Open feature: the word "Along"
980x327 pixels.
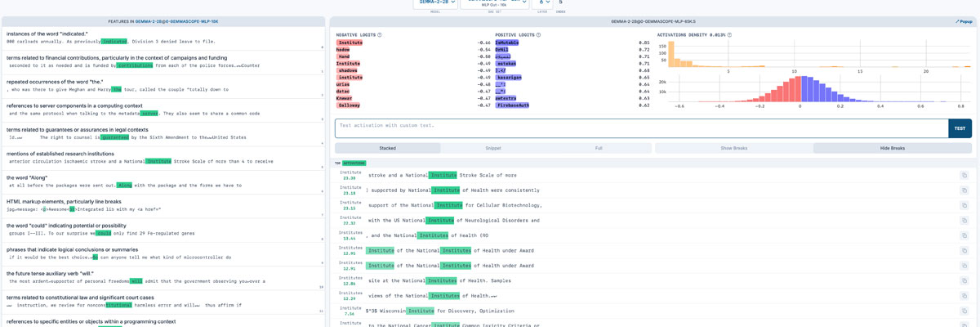pyautogui.click(x=163, y=181)
